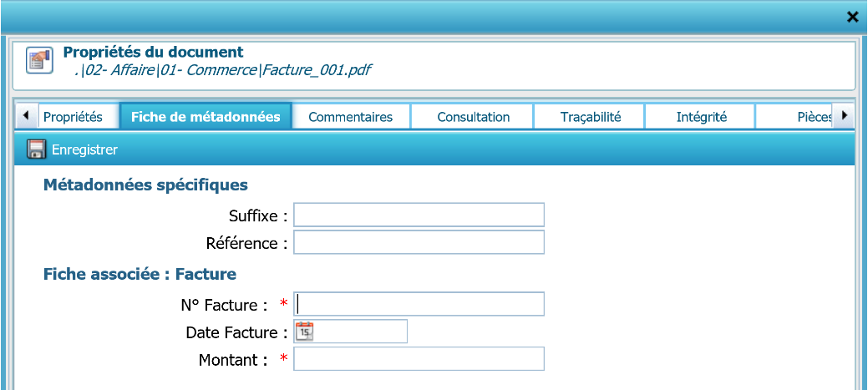Click the Facture_001.pdf file path text

point(222,70)
